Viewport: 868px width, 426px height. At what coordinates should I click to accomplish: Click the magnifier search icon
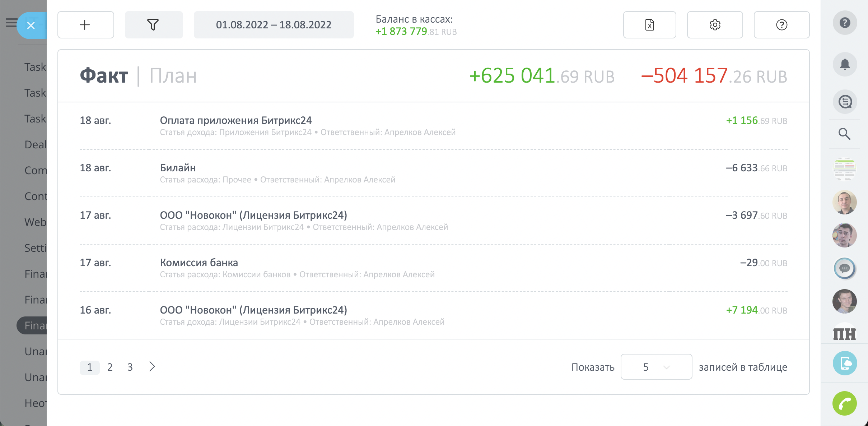[x=844, y=134]
